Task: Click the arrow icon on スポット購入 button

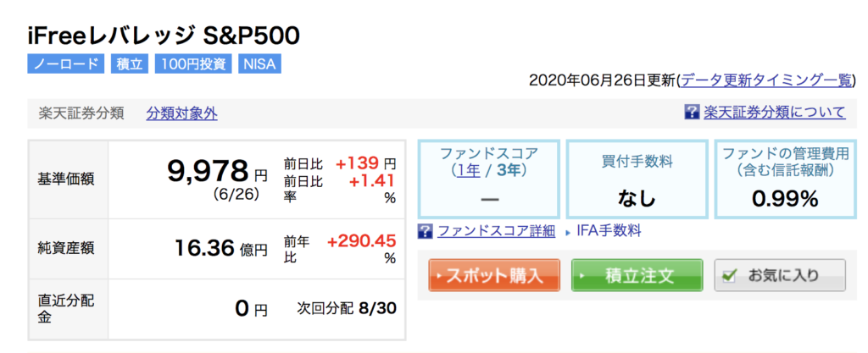Action: (440, 276)
